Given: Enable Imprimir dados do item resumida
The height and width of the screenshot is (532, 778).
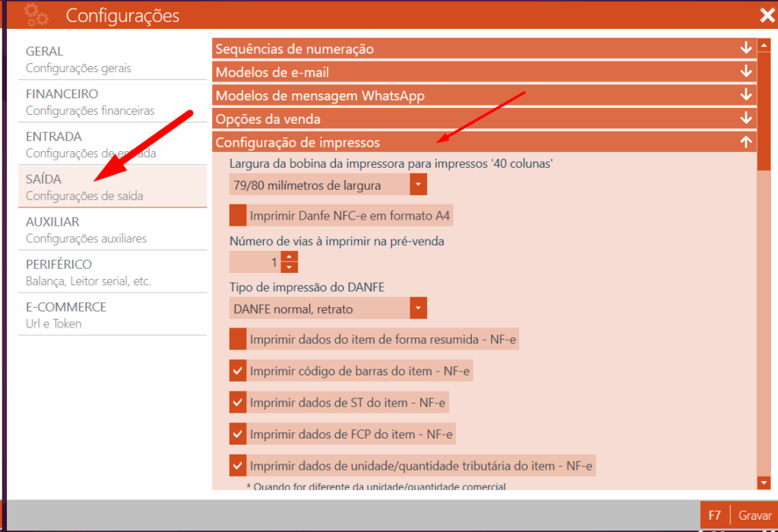Looking at the screenshot, I should pyautogui.click(x=239, y=339).
